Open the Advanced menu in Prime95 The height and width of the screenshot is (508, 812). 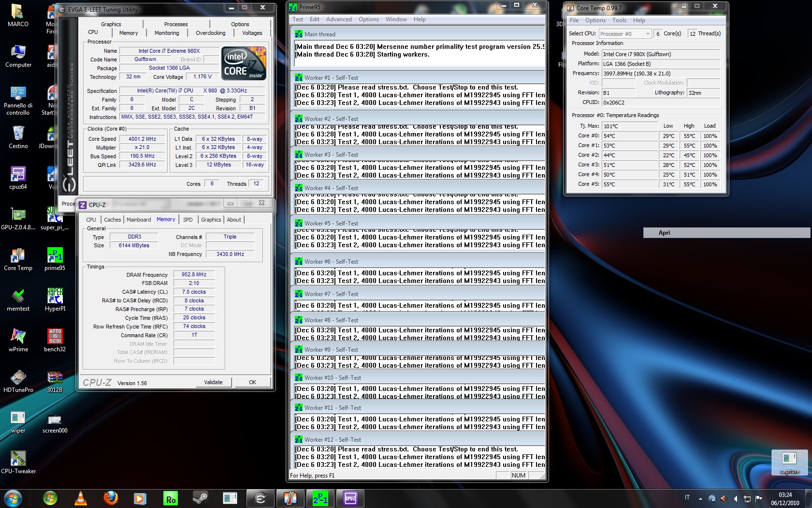pos(339,19)
